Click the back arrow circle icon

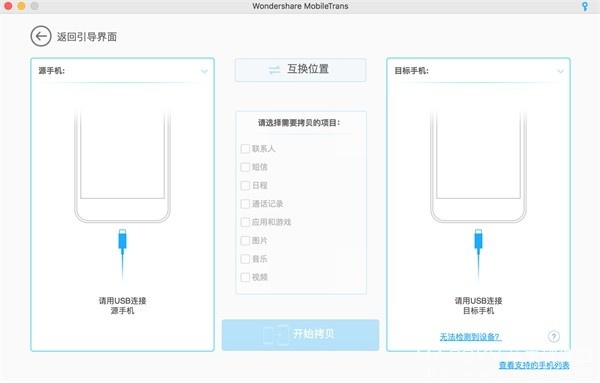click(x=41, y=36)
